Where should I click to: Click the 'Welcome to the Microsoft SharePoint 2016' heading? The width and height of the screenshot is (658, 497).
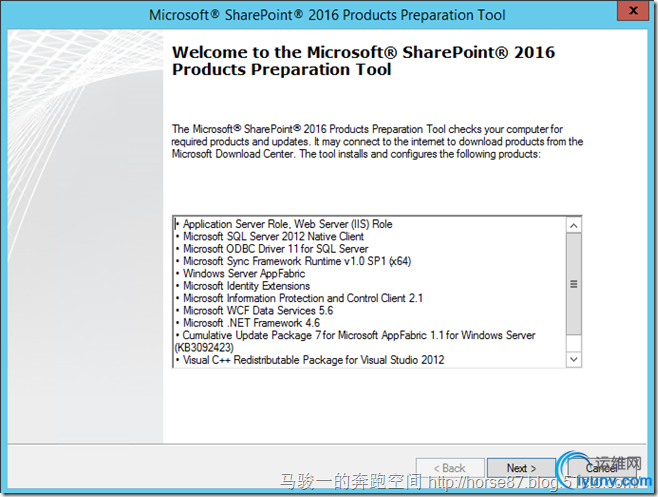363,61
